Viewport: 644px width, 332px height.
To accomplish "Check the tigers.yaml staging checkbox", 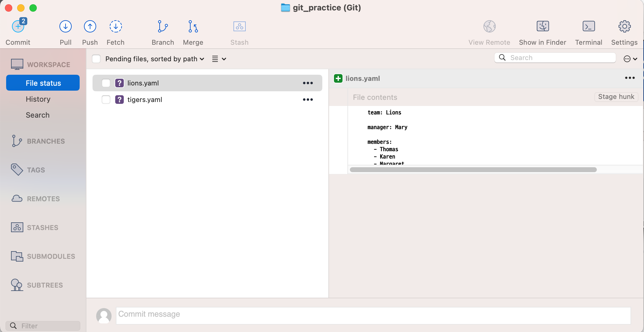I will 106,100.
